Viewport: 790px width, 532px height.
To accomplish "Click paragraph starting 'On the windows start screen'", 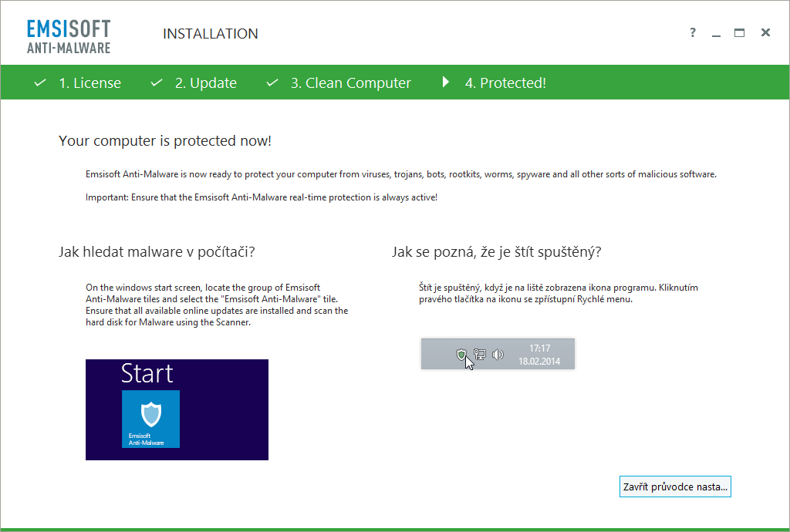I will 217,305.
